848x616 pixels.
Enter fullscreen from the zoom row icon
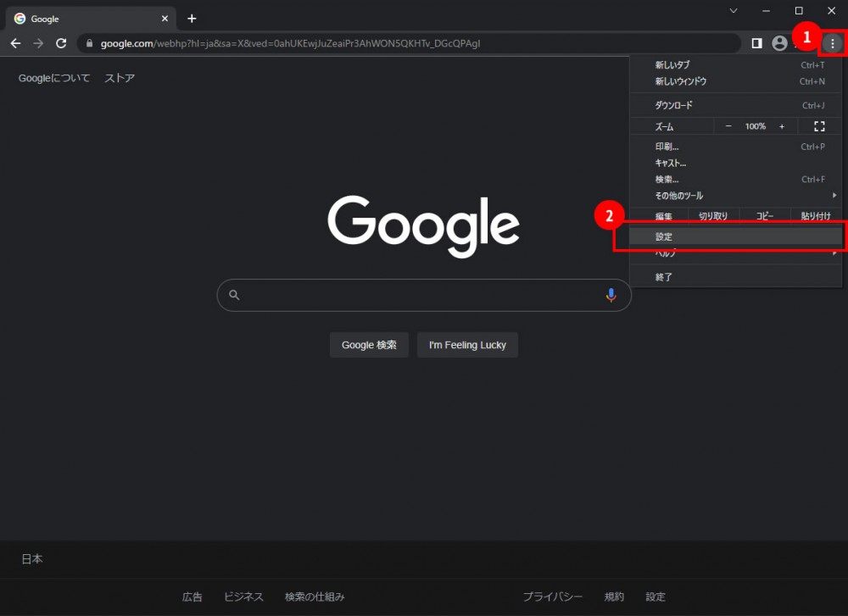click(x=819, y=126)
